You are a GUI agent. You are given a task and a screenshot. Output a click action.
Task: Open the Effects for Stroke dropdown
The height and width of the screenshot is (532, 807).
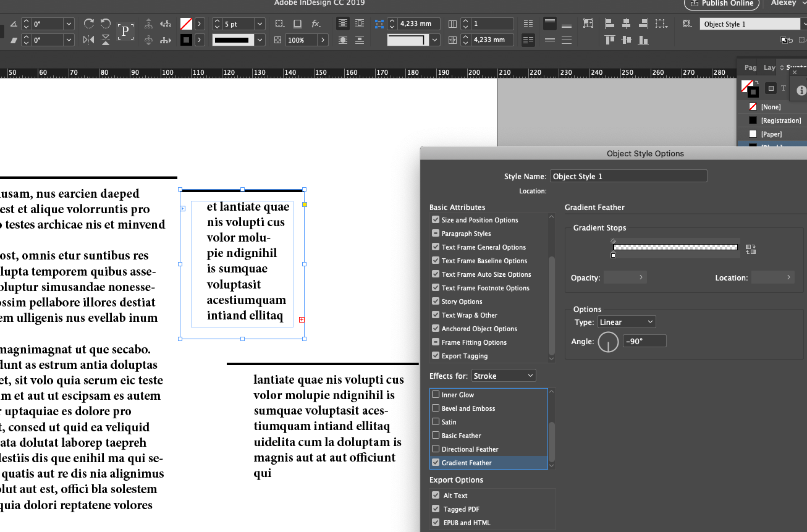(504, 376)
